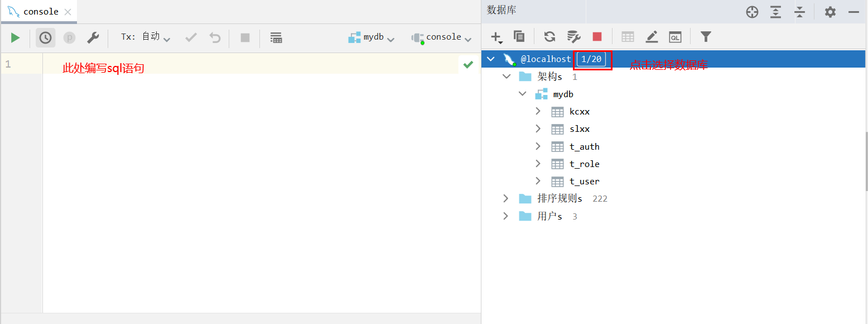Click the select opened file target icon
Viewport: 868px width, 324px height.
coord(752,12)
